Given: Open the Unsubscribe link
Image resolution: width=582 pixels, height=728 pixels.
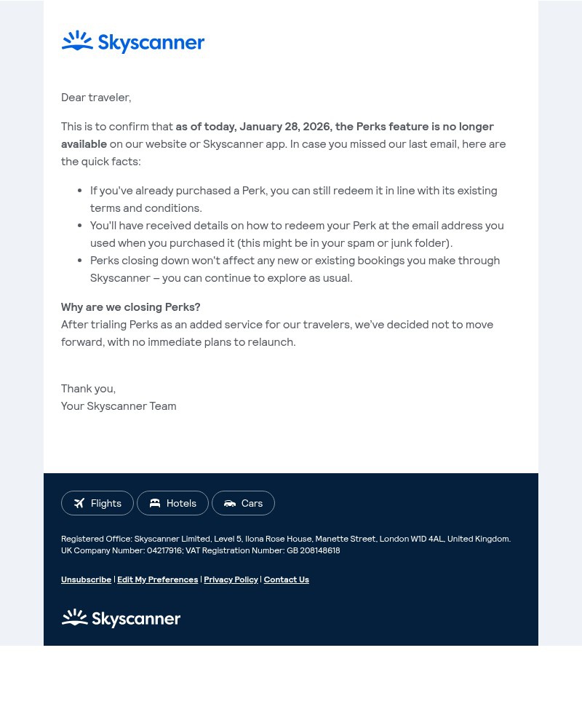Looking at the screenshot, I should [x=86, y=579].
